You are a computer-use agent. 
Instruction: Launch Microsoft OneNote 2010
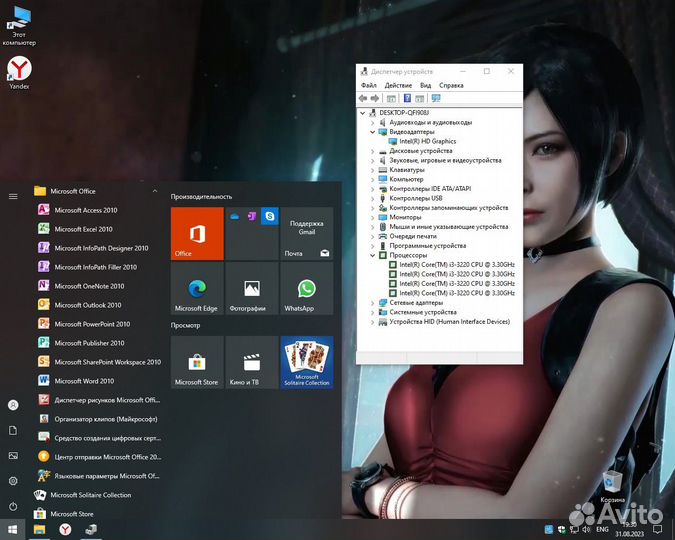(x=89, y=286)
